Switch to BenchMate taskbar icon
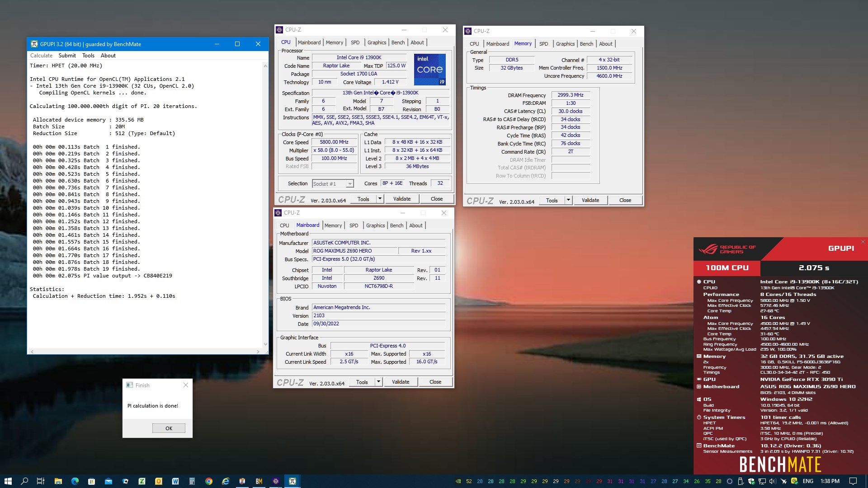Image resolution: width=868 pixels, height=488 pixels. click(x=259, y=481)
